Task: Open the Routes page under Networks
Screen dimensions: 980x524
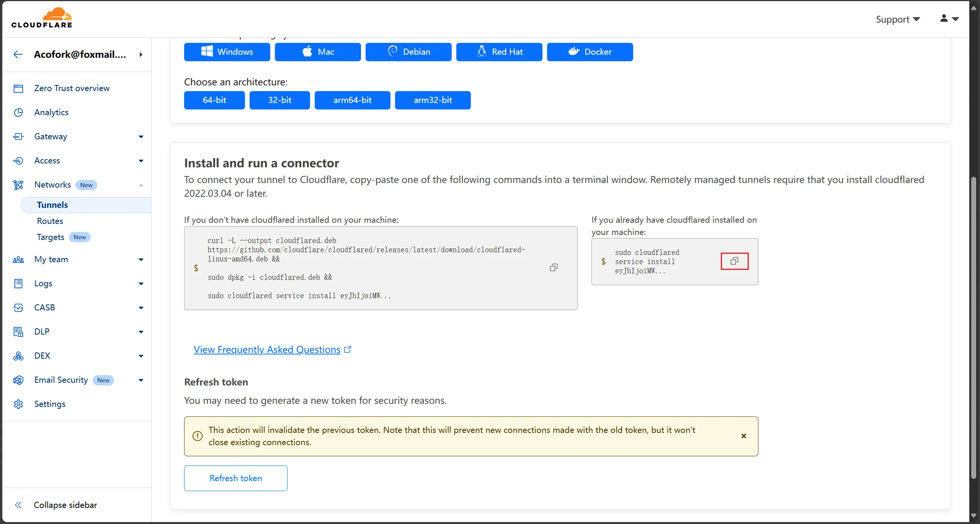Action: (x=50, y=221)
